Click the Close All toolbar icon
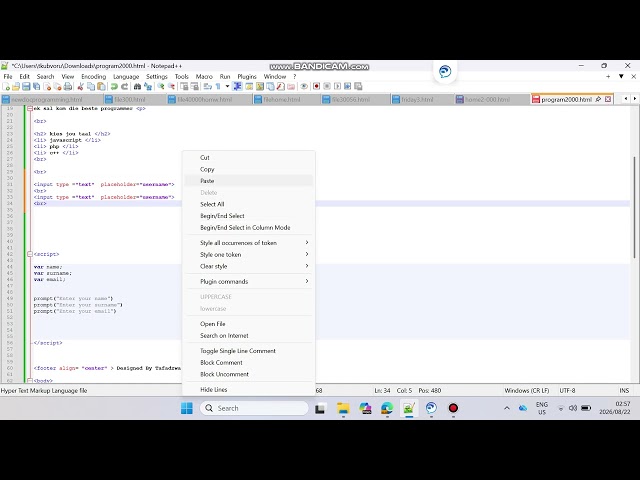 (x=58, y=87)
